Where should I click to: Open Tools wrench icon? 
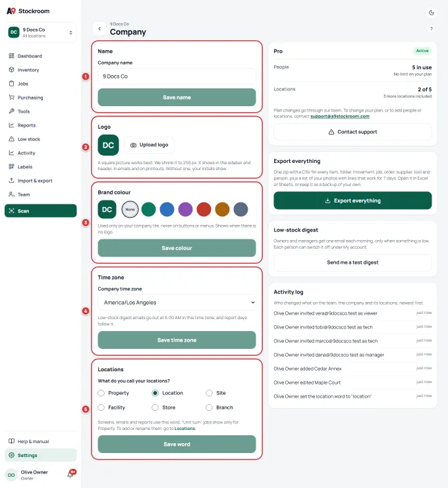(11, 111)
